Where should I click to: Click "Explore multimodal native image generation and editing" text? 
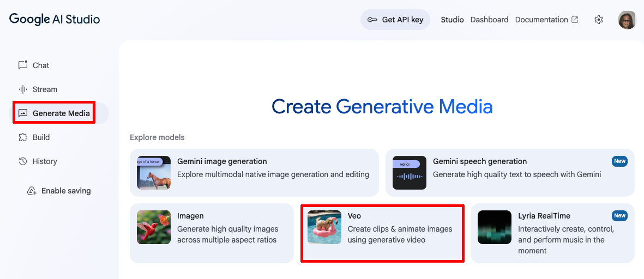[x=273, y=174]
